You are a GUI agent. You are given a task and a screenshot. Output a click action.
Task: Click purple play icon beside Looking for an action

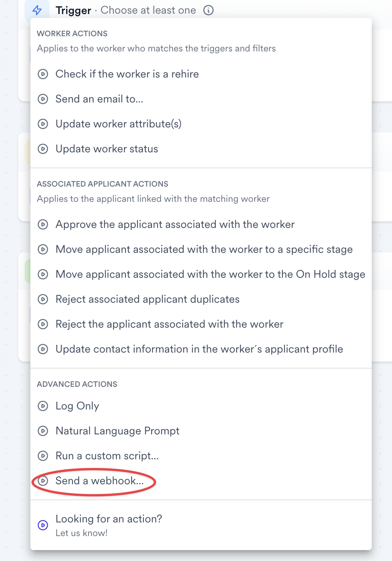43,525
